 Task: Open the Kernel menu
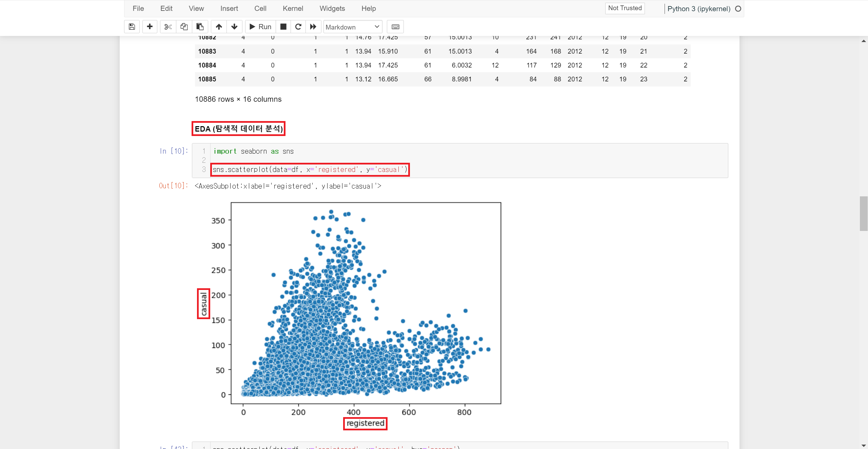point(293,8)
